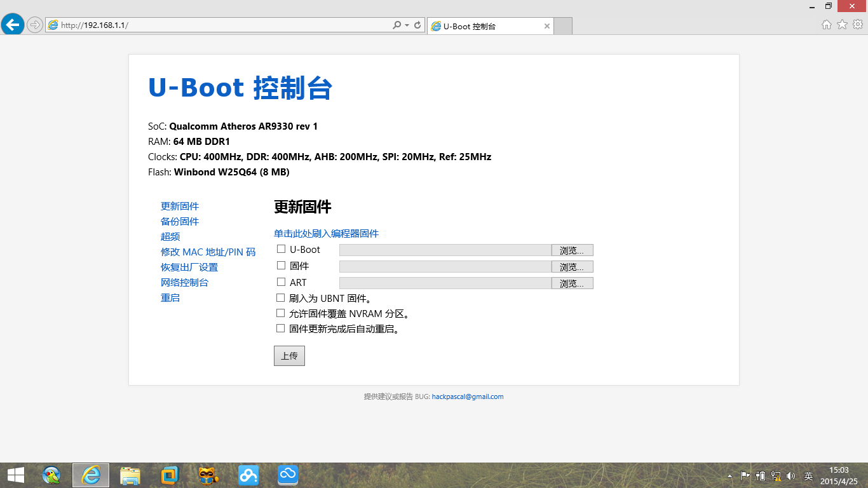This screenshot has height=488, width=868.
Task: Click the 重启 sidebar link
Action: click(x=170, y=298)
